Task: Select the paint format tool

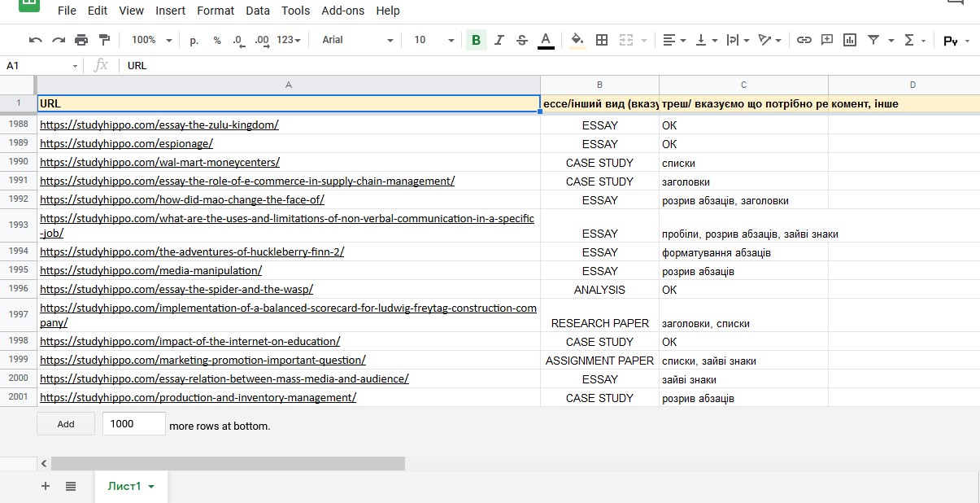Action: pos(104,40)
